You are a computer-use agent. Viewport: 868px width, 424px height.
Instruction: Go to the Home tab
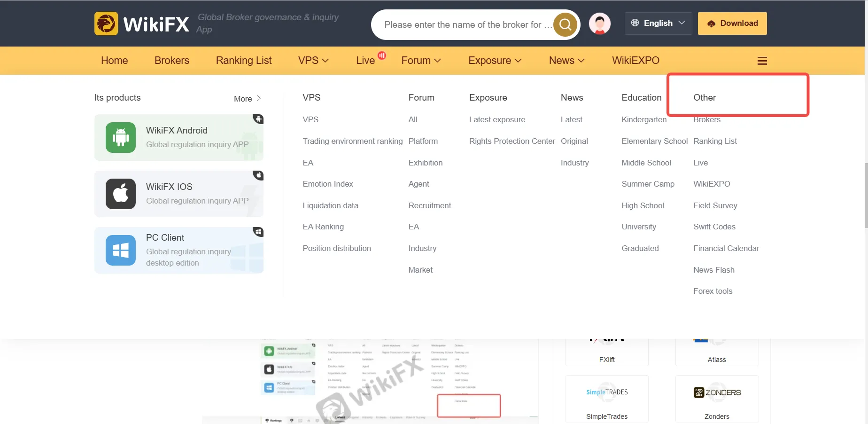pyautogui.click(x=115, y=60)
